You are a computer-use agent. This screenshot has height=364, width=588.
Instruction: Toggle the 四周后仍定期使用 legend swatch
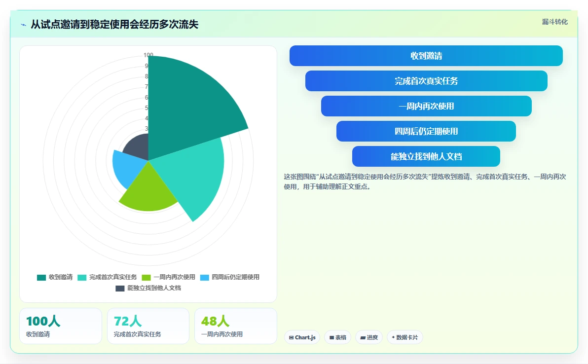204,277
